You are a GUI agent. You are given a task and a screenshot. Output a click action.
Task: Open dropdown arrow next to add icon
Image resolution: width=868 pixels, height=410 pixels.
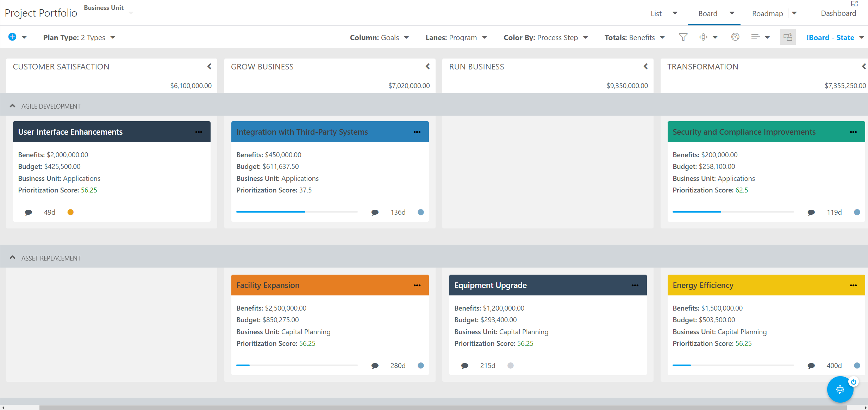[24, 37]
